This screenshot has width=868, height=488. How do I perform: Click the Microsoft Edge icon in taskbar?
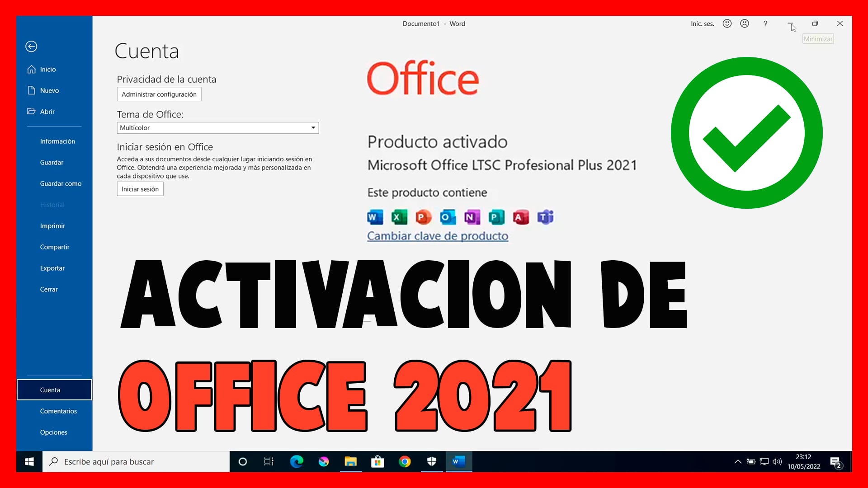point(296,461)
